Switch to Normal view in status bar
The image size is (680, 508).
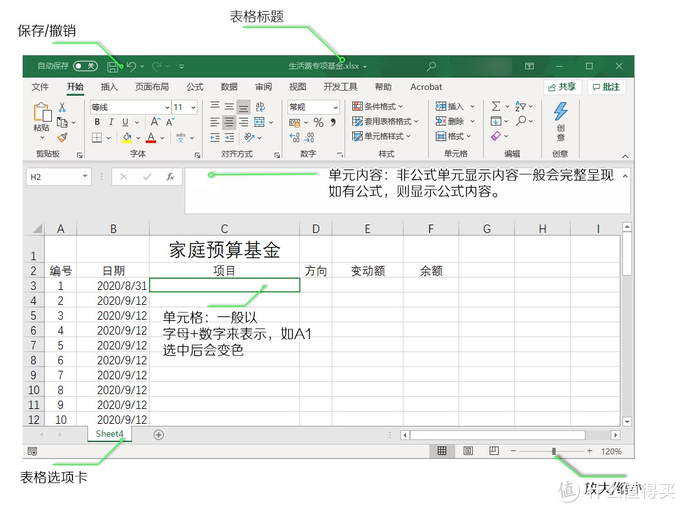[442, 451]
